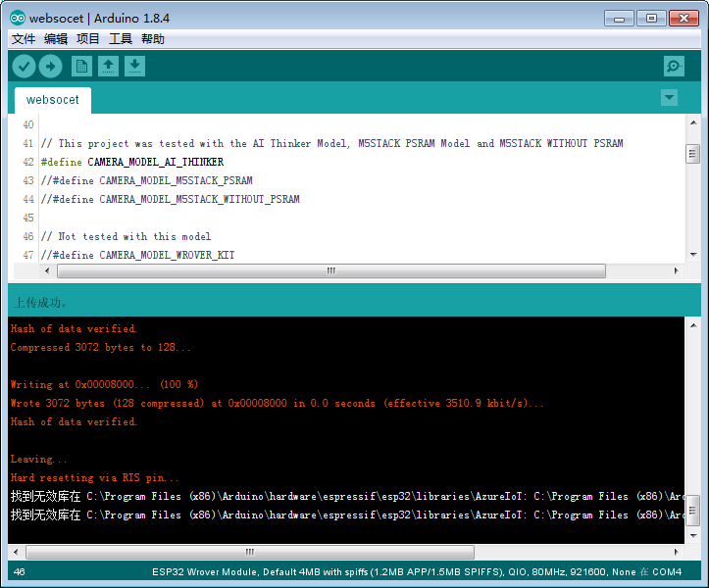Open a sketch with the up-arrow icon
Image resolution: width=709 pixels, height=588 pixels.
click(x=109, y=67)
